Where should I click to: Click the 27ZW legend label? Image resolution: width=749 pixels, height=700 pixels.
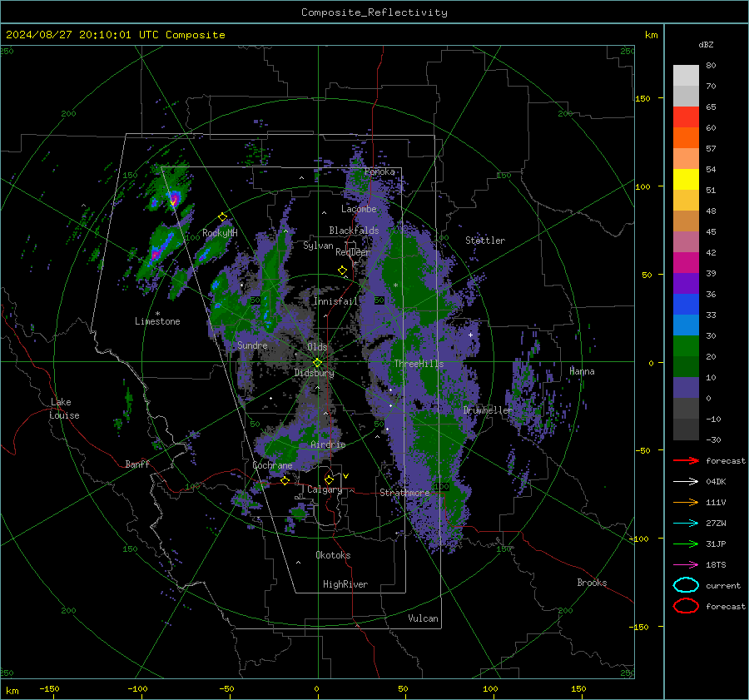click(716, 524)
